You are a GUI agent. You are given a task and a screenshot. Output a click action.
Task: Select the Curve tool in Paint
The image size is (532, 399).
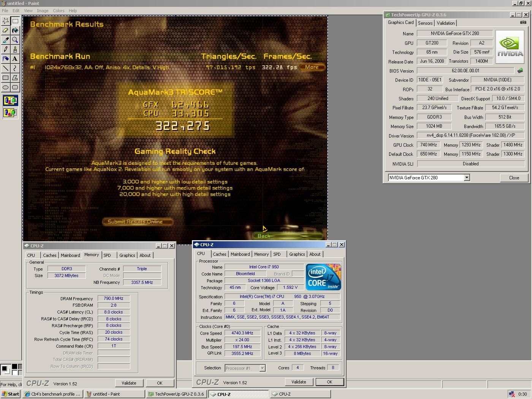pos(15,68)
